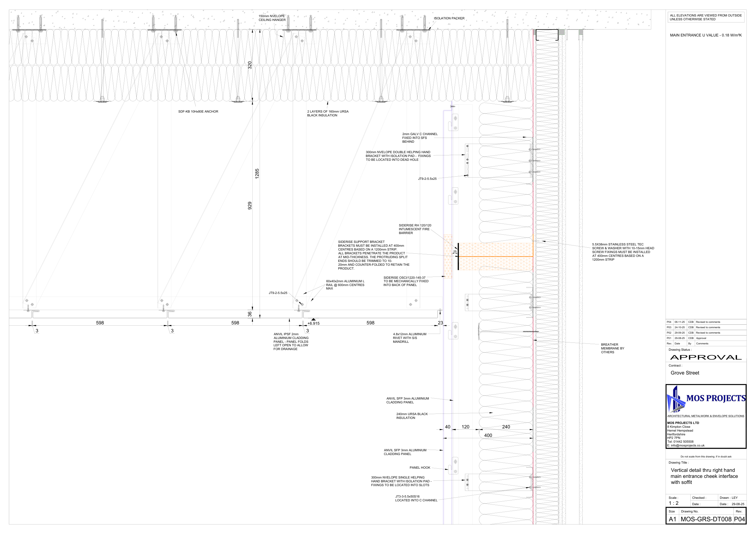Select the '2mm GALV C CHANNEL' annotation
The image size is (756, 534).
(420, 138)
